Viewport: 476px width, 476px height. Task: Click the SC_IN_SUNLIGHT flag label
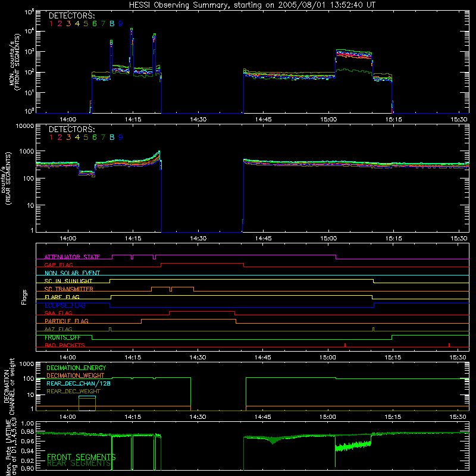(x=68, y=281)
